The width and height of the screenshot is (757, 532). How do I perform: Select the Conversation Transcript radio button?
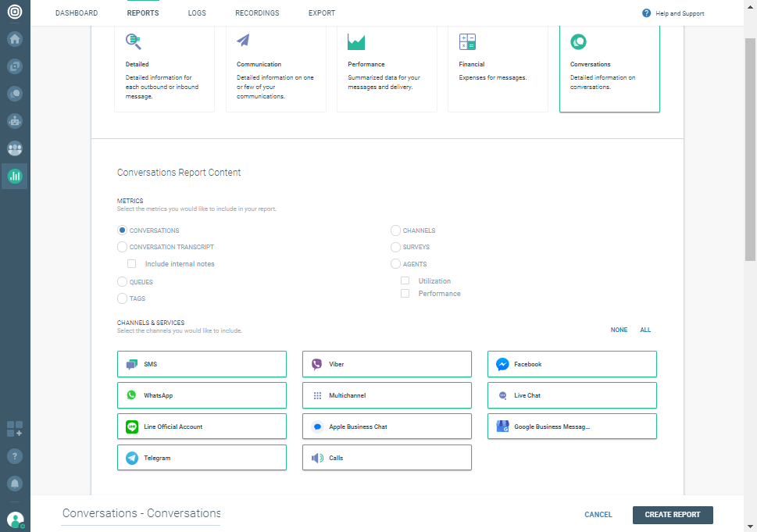coord(122,247)
